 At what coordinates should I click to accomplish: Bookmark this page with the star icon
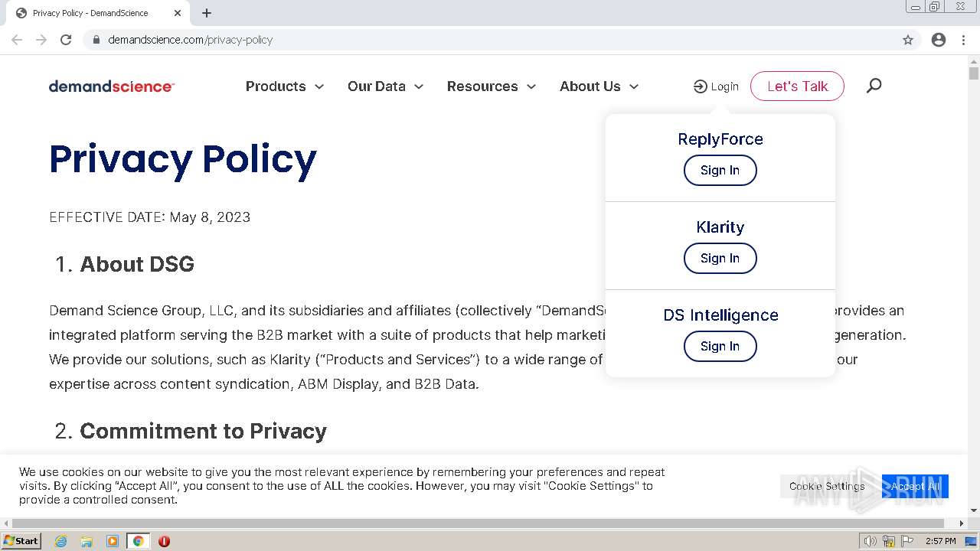(x=908, y=40)
